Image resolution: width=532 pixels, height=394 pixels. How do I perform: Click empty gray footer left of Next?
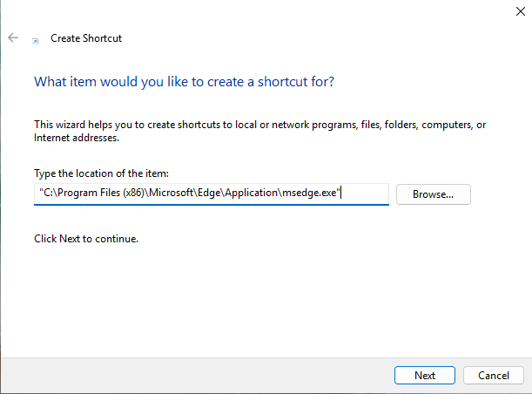point(197,376)
